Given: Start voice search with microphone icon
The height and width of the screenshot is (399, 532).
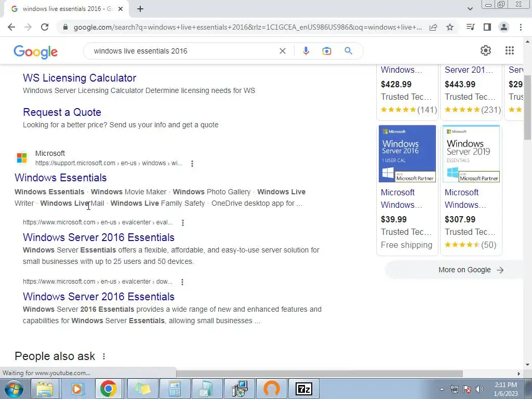Looking at the screenshot, I should point(305,51).
